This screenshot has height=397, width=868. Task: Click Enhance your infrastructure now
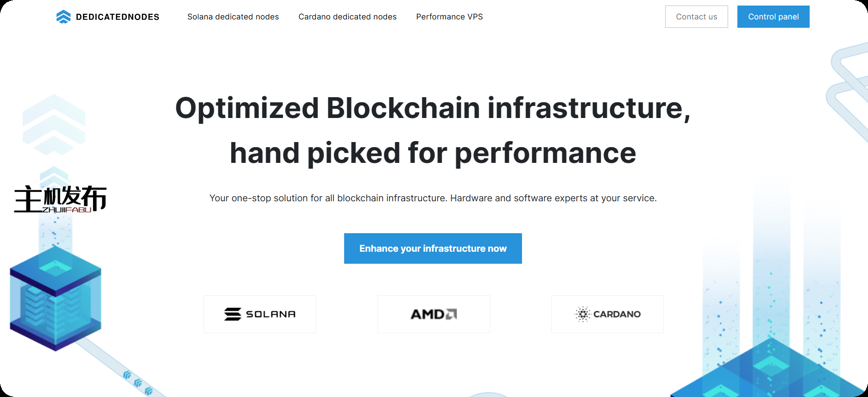[x=433, y=248]
